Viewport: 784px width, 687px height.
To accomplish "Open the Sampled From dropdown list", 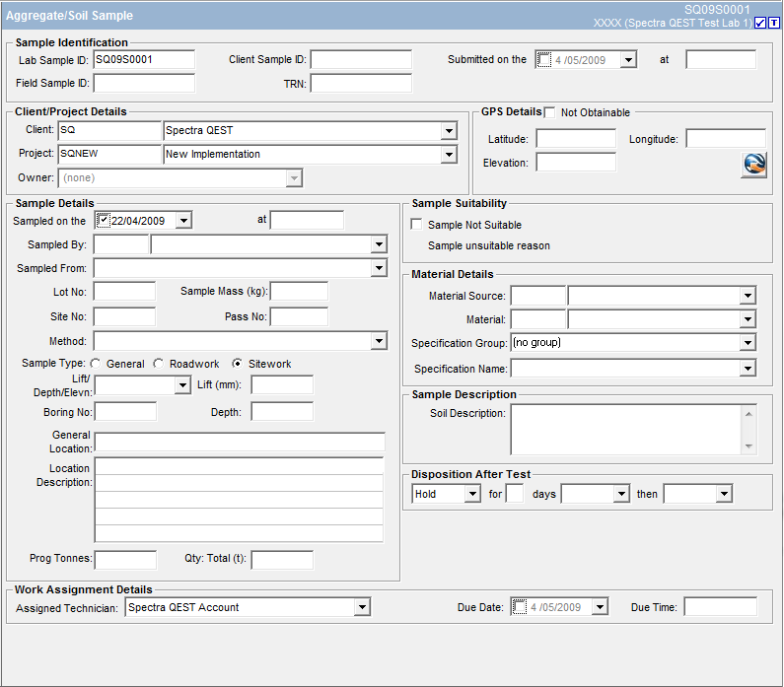I will coord(379,269).
